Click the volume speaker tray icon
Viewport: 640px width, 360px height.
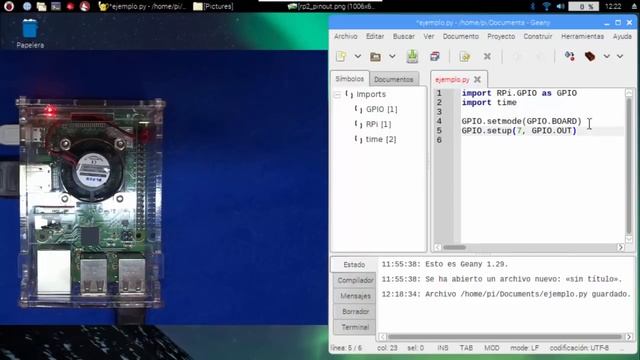click(x=560, y=6)
